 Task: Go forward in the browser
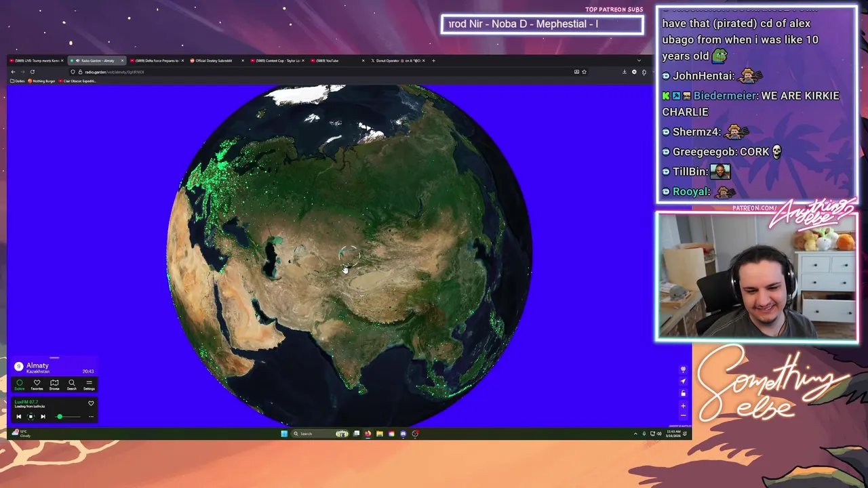(x=22, y=72)
